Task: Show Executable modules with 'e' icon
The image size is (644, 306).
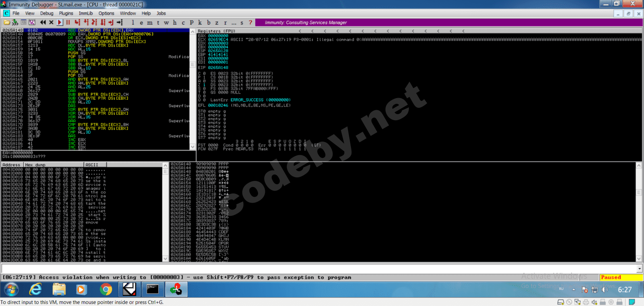Action: (141, 23)
